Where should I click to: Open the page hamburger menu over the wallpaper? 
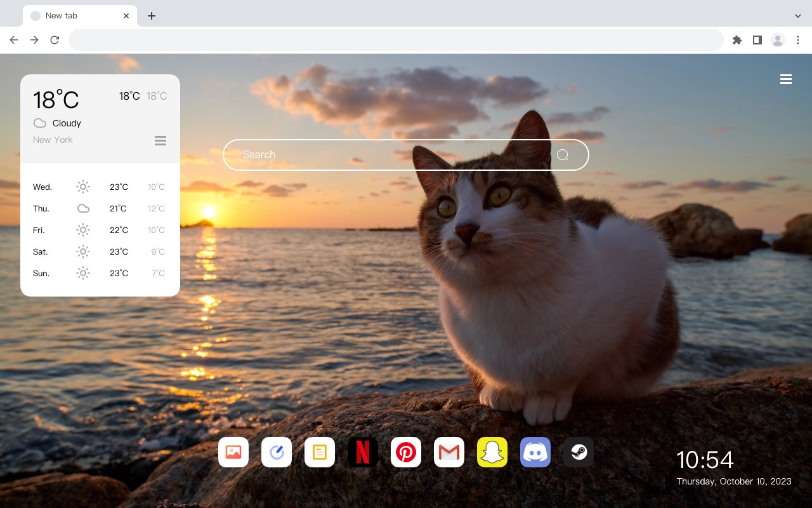coord(786,79)
